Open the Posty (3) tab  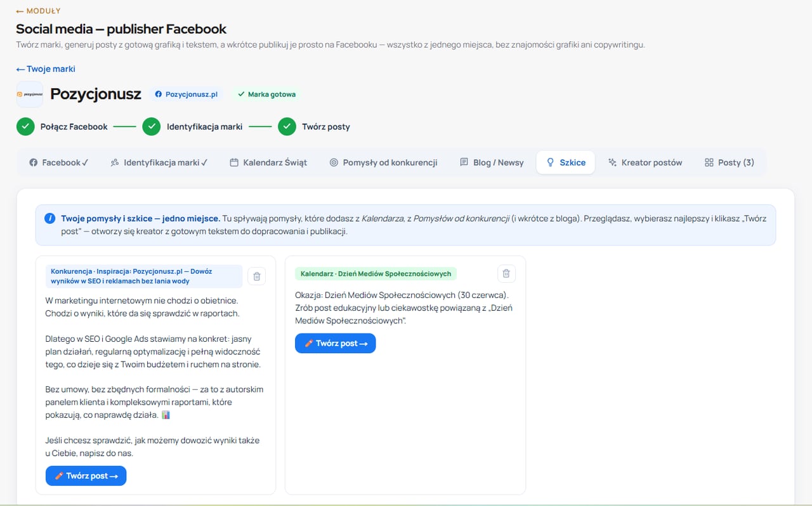coord(729,162)
